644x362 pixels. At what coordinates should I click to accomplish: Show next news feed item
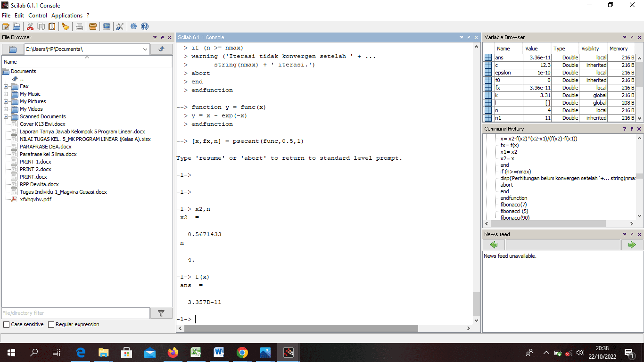click(x=632, y=245)
